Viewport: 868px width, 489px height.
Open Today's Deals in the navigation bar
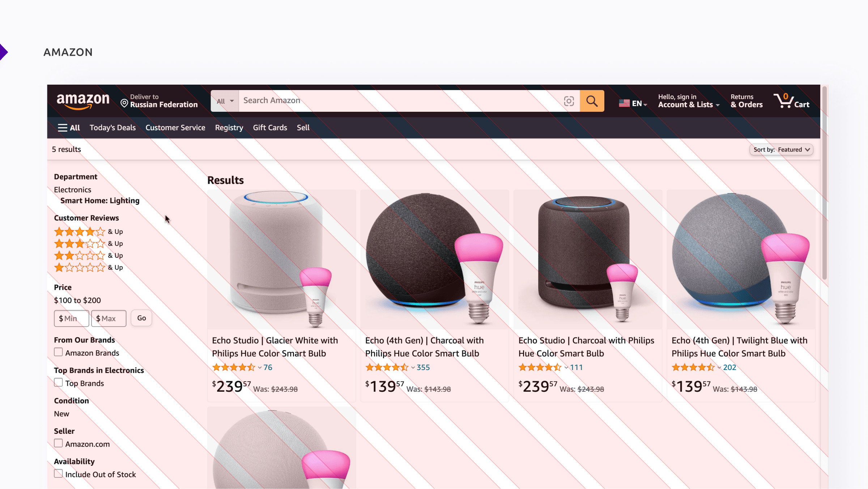pos(112,128)
